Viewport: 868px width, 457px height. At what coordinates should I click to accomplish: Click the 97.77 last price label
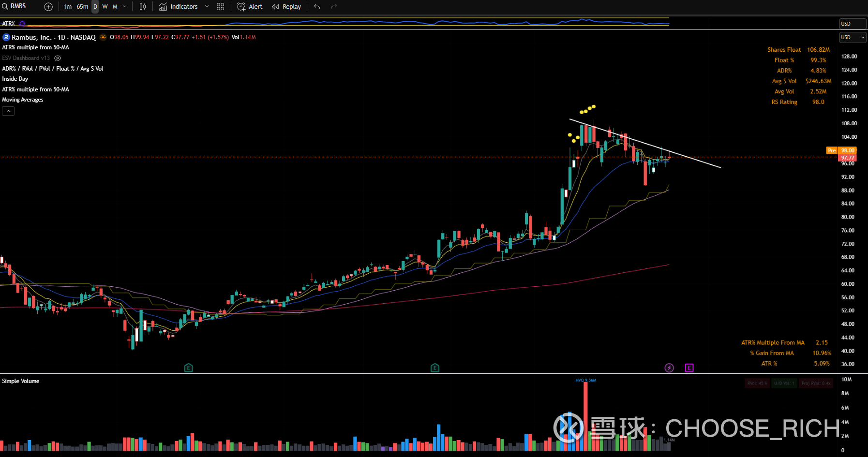coord(848,158)
